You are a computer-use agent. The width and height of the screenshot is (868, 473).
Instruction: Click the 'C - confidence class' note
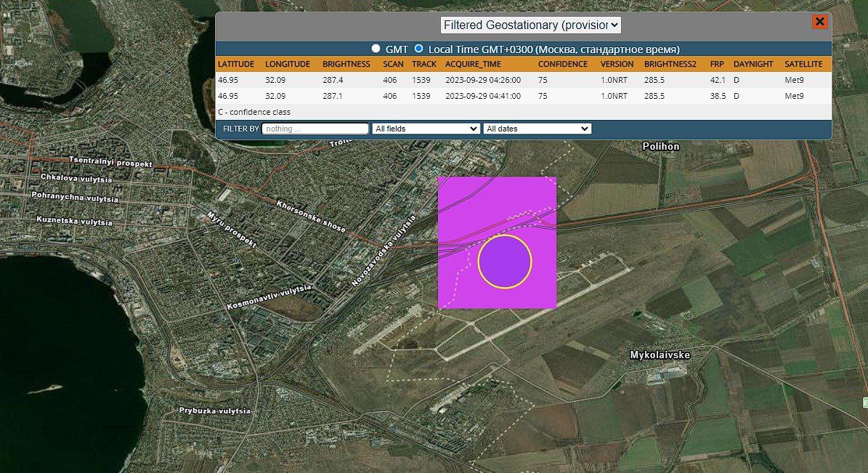coord(254,112)
